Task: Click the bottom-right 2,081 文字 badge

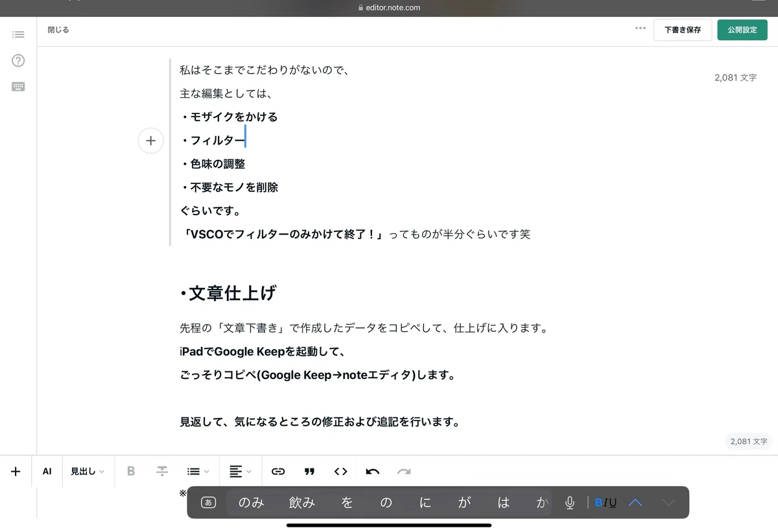Action: coord(749,441)
